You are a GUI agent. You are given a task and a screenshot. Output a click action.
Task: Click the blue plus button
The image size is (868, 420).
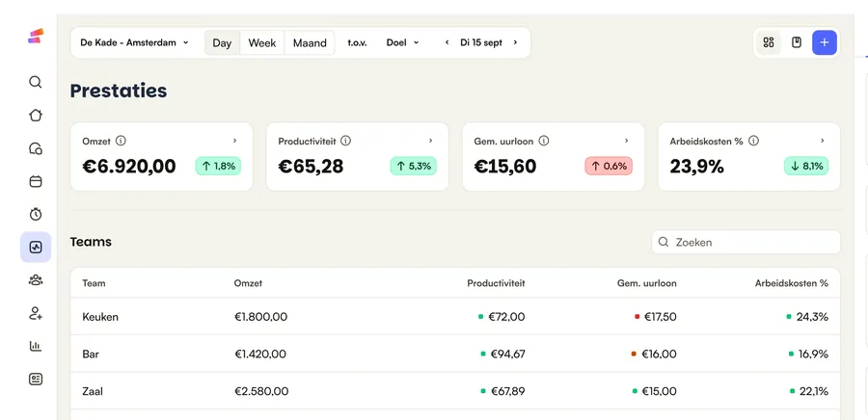pos(825,42)
